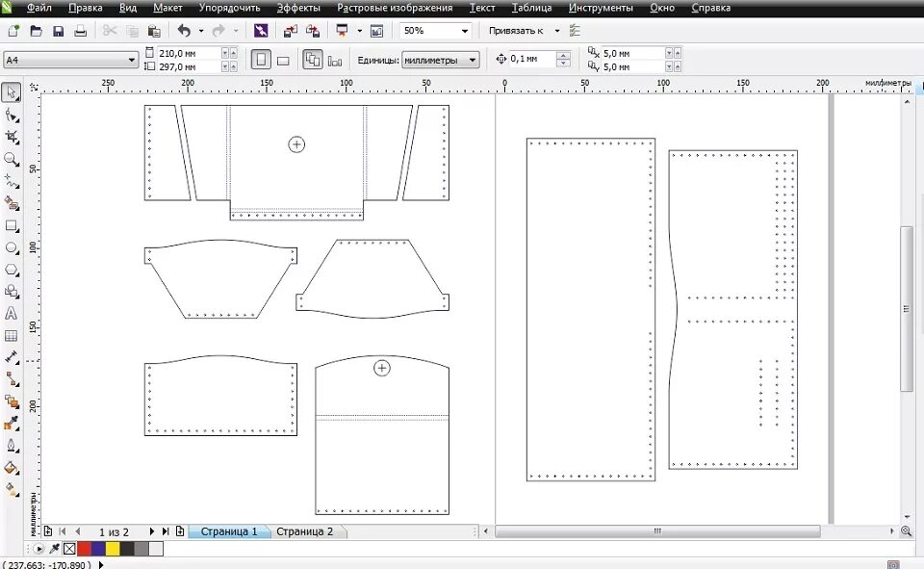Open the Файл menu

(38, 8)
